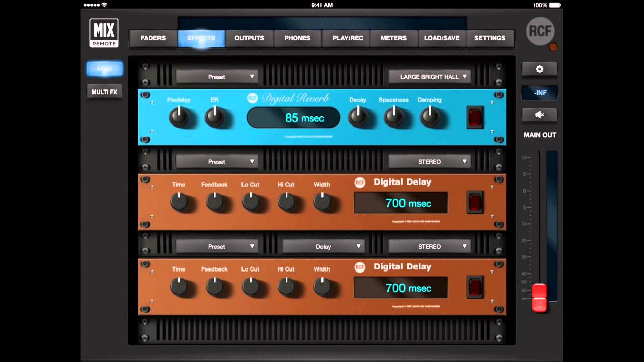
Task: Tap the MIX Remote logo
Action: [x=104, y=33]
